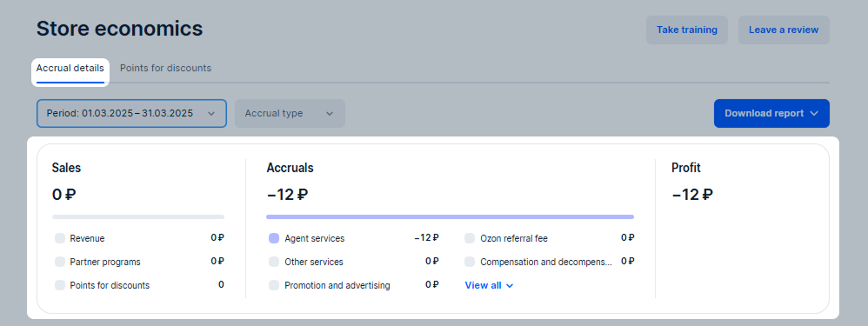
Task: Expand the Accrual type filter
Action: point(290,114)
